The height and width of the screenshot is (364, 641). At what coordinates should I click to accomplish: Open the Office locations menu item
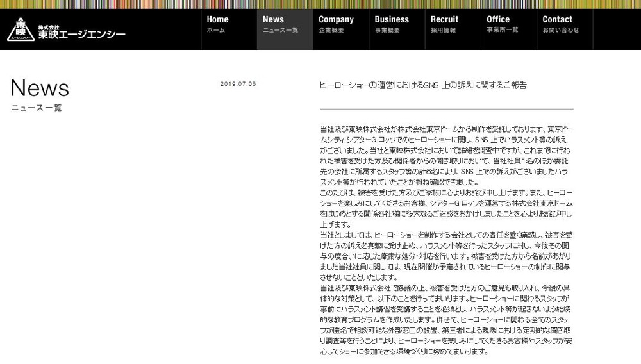click(501, 24)
